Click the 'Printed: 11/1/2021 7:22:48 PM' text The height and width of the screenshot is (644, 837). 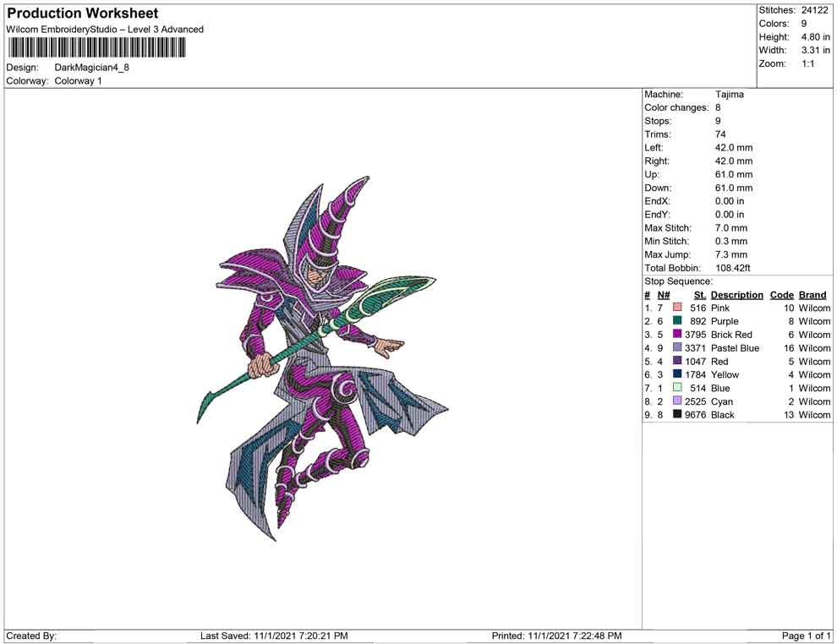(x=557, y=636)
